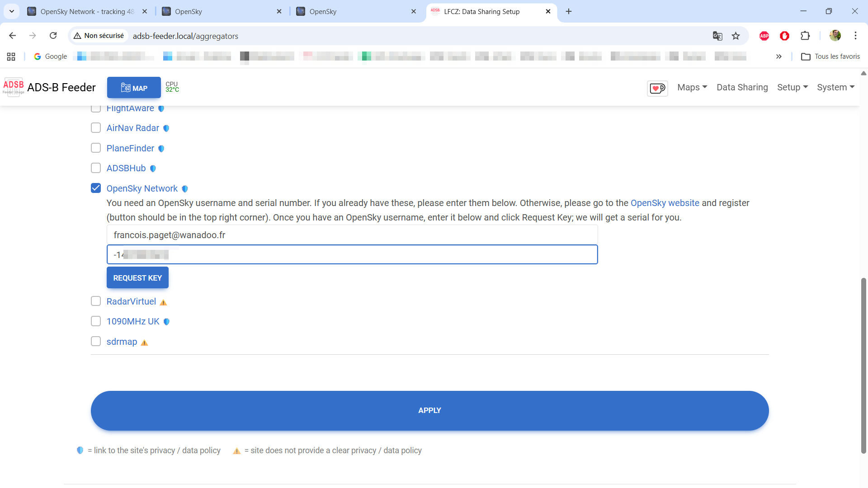Enable the PlaneFinder checkbox

96,148
